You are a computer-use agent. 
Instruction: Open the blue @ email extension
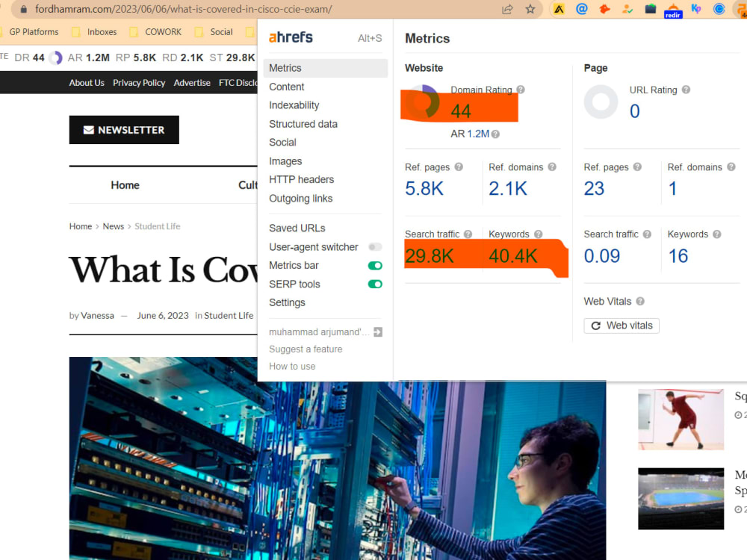(582, 8)
